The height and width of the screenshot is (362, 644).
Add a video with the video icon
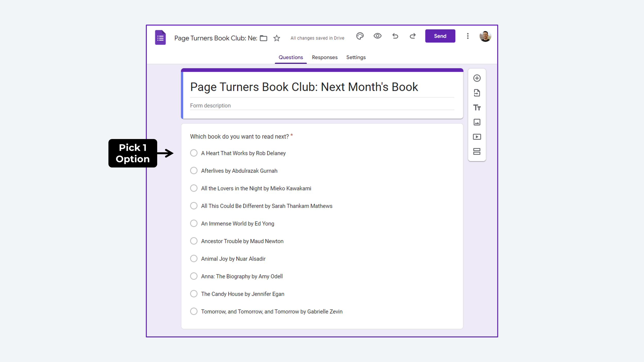click(477, 137)
